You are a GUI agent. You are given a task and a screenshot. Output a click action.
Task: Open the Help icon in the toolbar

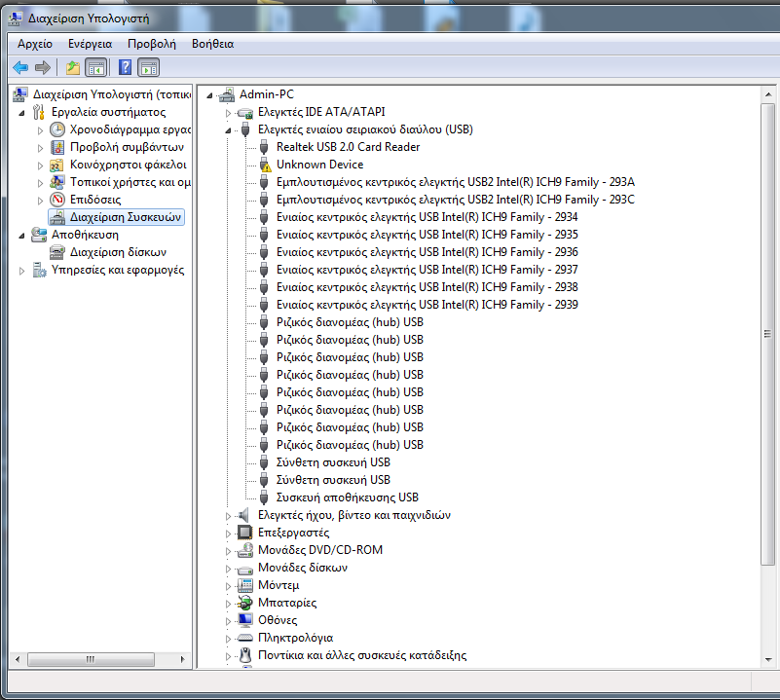click(125, 68)
